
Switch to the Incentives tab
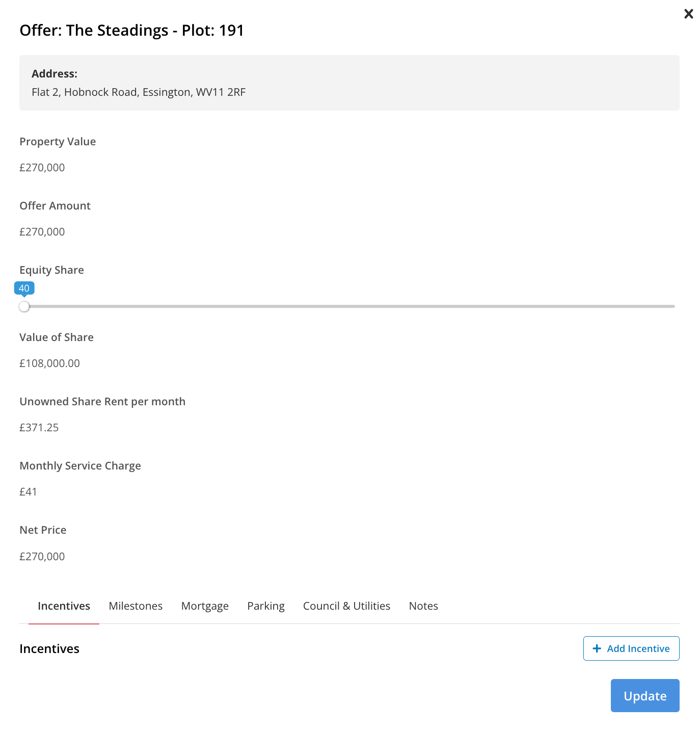coord(64,606)
